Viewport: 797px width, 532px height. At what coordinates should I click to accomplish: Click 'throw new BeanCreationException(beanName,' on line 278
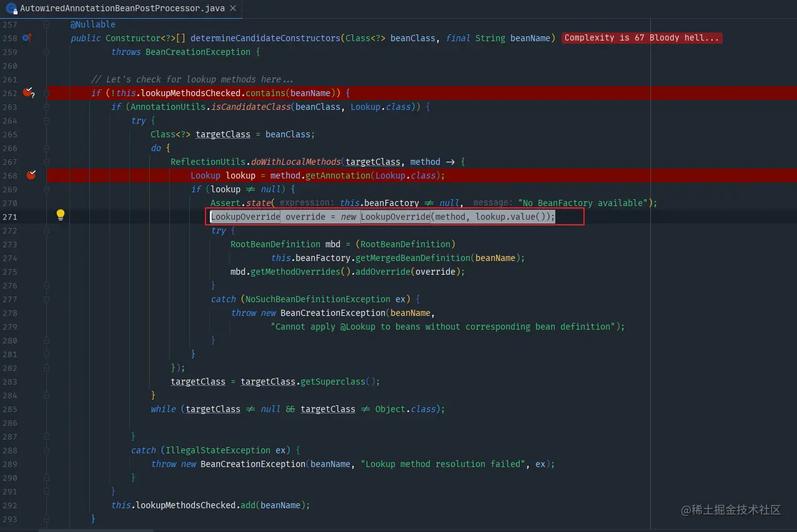[x=333, y=313]
